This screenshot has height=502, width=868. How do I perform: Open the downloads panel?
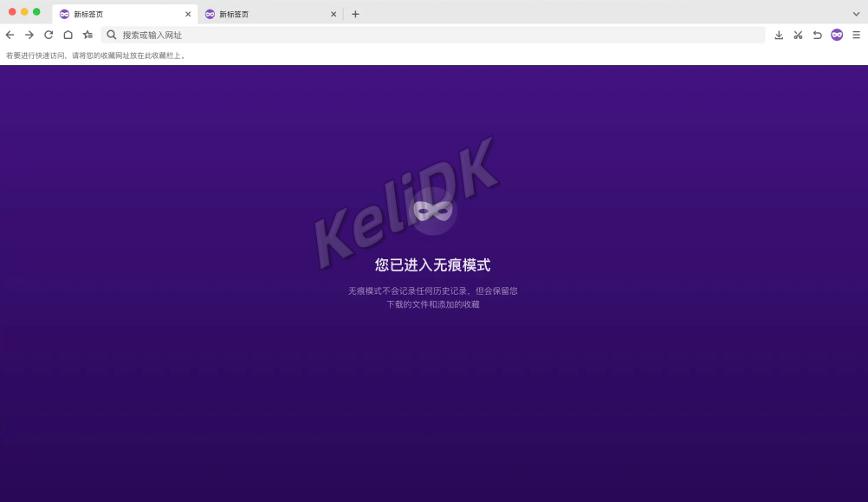click(779, 35)
